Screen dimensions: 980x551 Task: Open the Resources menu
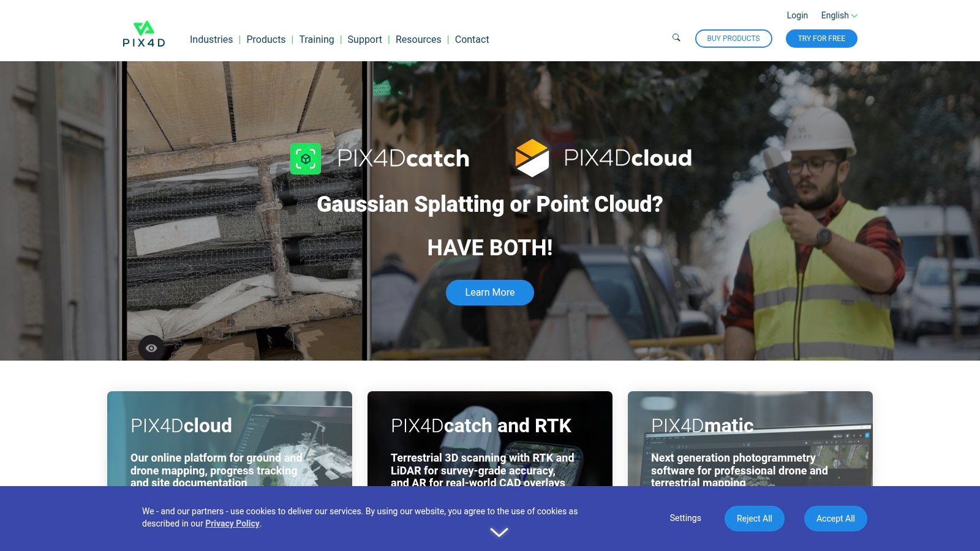point(418,39)
